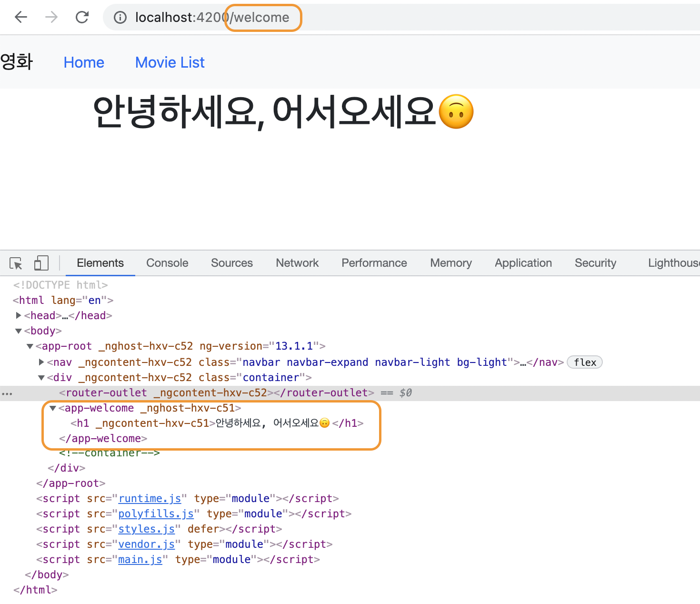The image size is (700, 604).
Task: Collapse the body element node
Action: pyautogui.click(x=19, y=331)
